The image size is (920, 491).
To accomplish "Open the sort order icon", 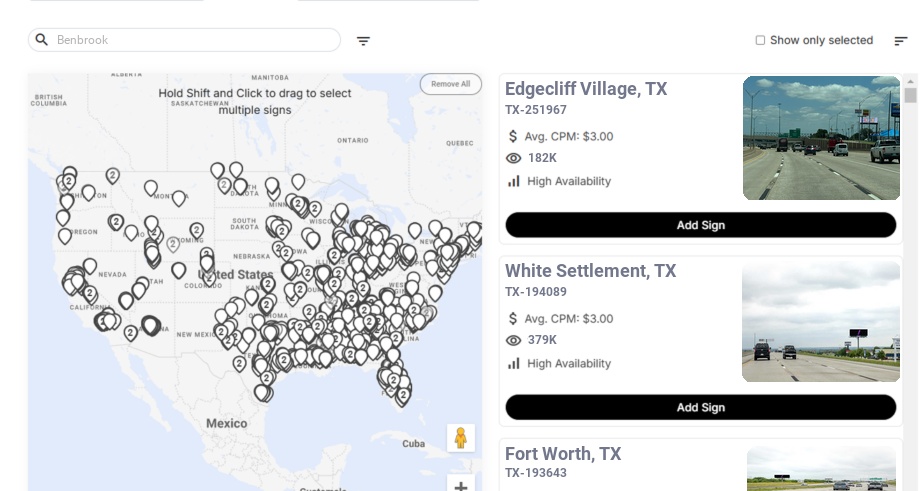I will pyautogui.click(x=900, y=41).
